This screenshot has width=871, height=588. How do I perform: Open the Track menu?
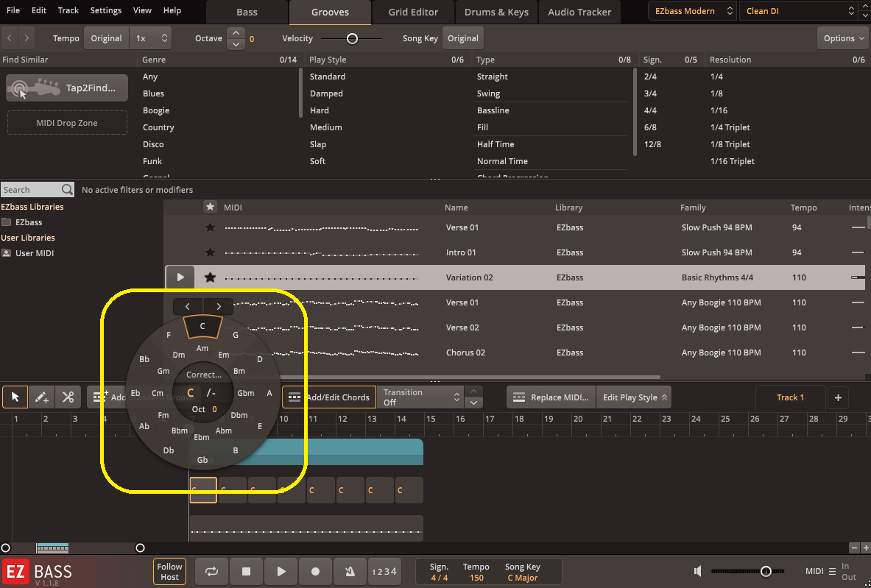point(68,10)
